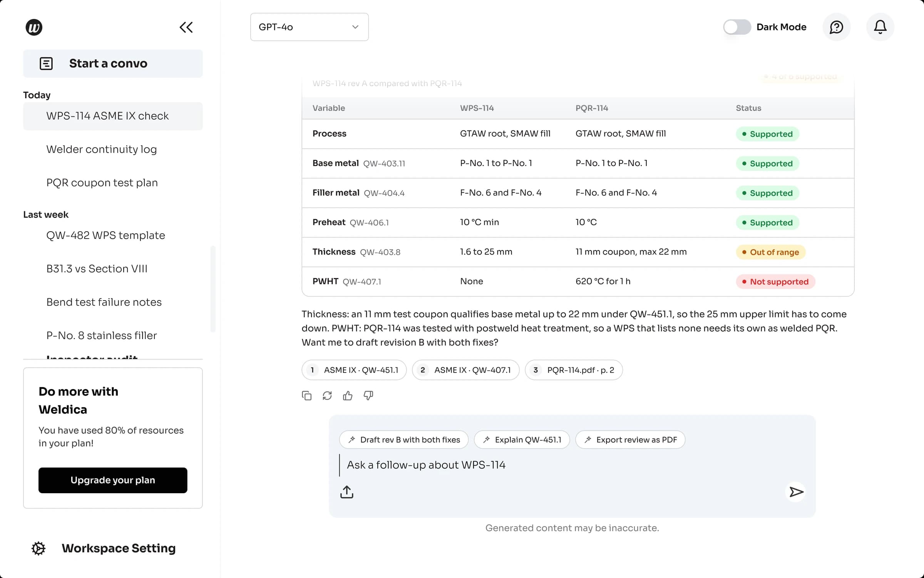
Task: Select Explain QW-451.1 suggestion
Action: pyautogui.click(x=522, y=440)
